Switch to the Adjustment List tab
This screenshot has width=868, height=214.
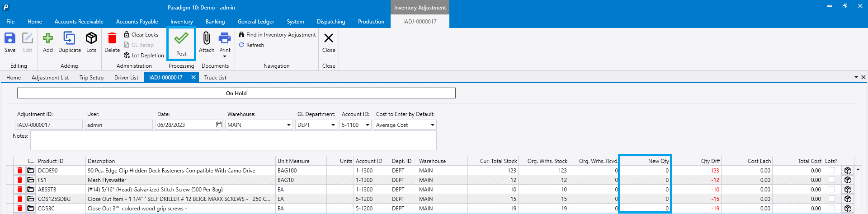(50, 78)
